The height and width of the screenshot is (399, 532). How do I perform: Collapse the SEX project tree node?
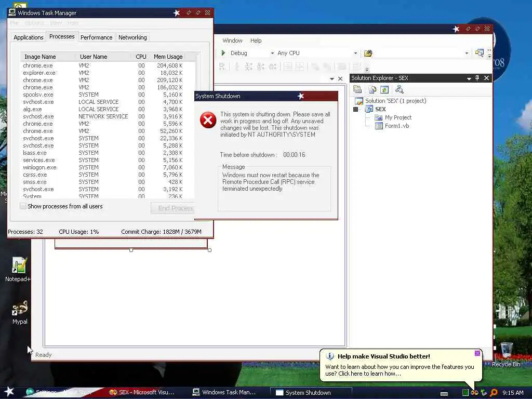coord(355,109)
